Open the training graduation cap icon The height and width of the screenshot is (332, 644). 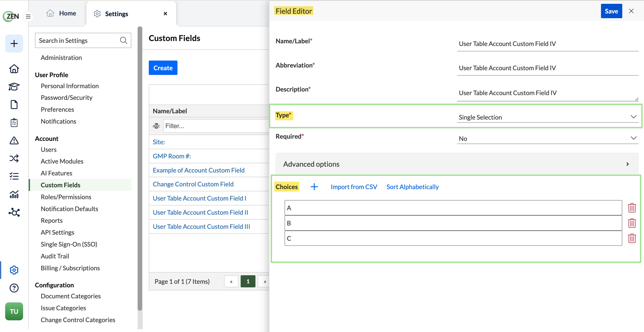pyautogui.click(x=14, y=87)
